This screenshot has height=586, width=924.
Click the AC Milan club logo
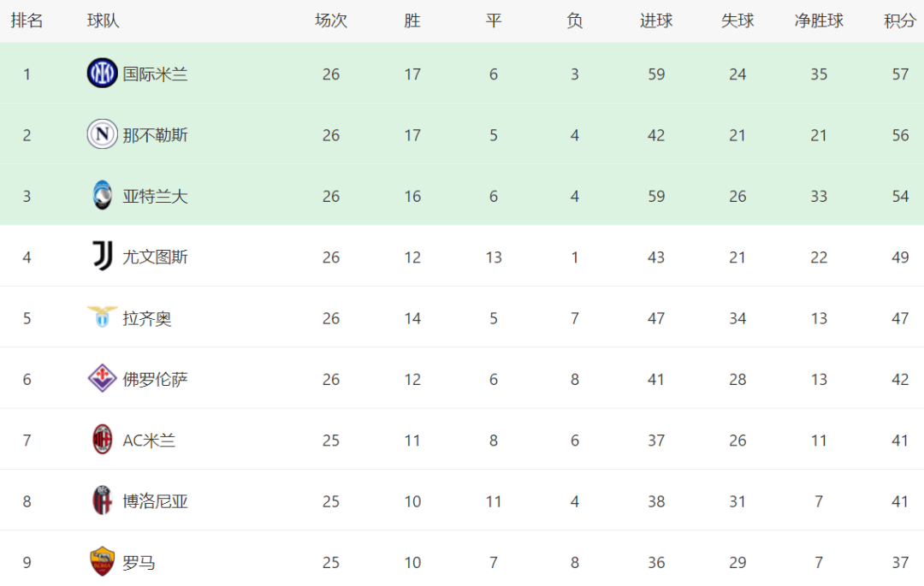[x=103, y=440]
